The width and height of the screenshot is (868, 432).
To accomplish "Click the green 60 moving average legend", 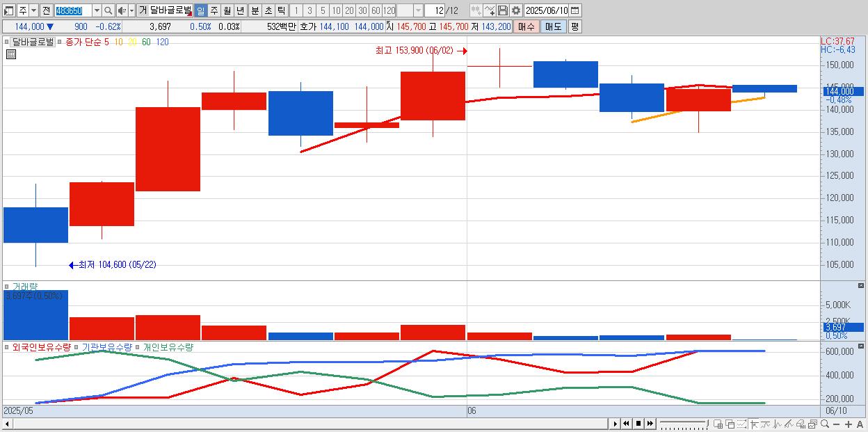I will tap(146, 42).
